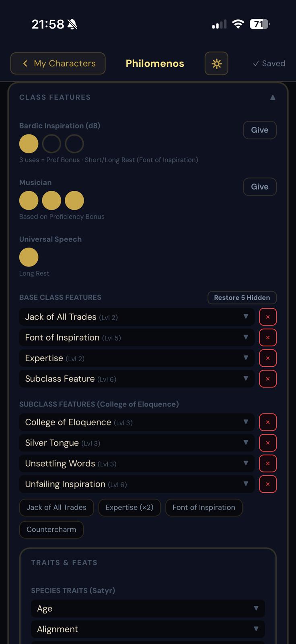296x644 pixels.
Task: Collapse the Class Features section
Action: pos(272,97)
